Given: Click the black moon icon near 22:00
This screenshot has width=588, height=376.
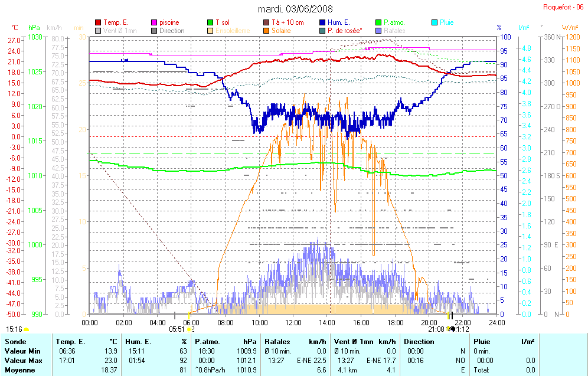Looking at the screenshot, I should (x=453, y=329).
